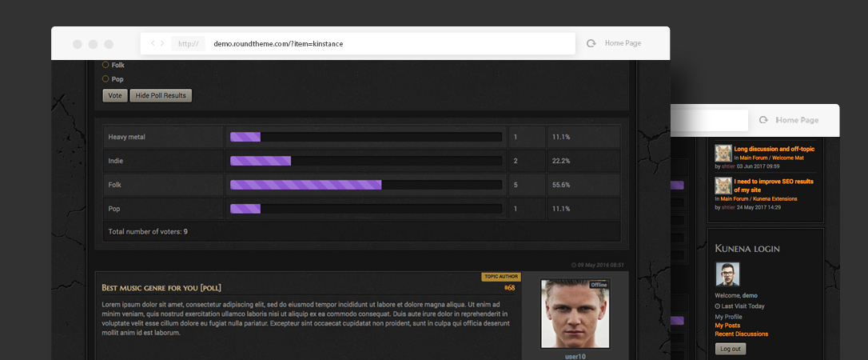Click the Log out button
The width and height of the screenshot is (868, 360).
tap(731, 349)
